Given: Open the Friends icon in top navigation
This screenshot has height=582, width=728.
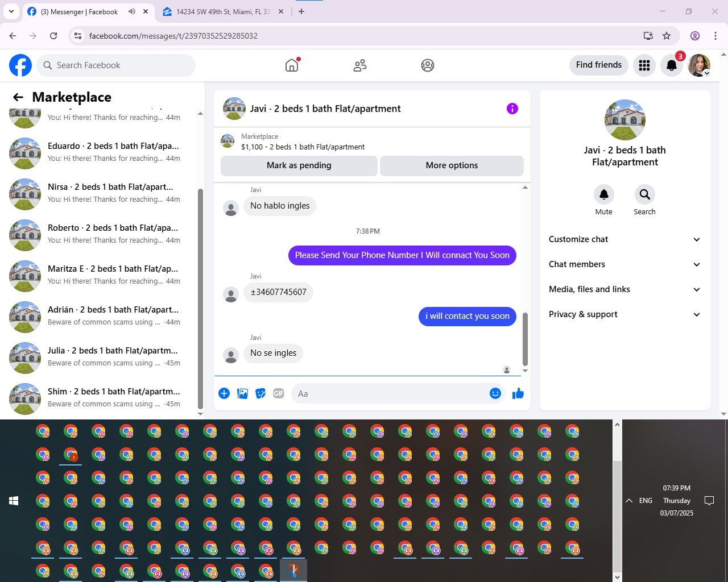Looking at the screenshot, I should 360,65.
